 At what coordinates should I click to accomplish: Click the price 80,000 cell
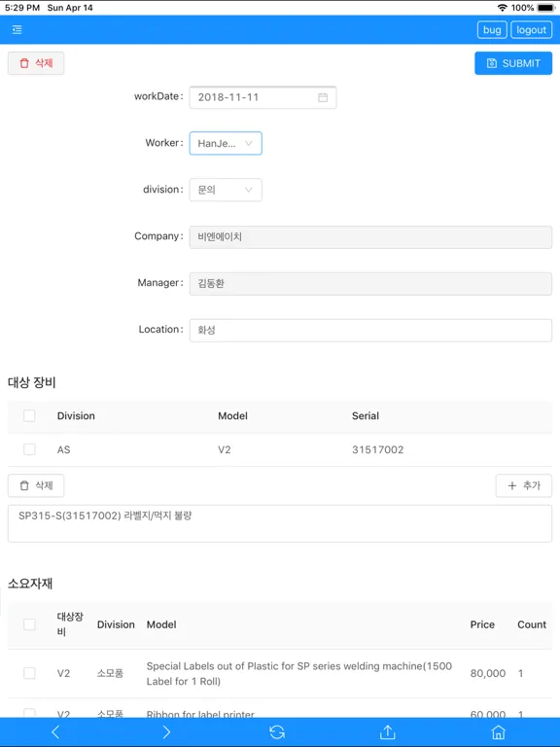(x=488, y=673)
